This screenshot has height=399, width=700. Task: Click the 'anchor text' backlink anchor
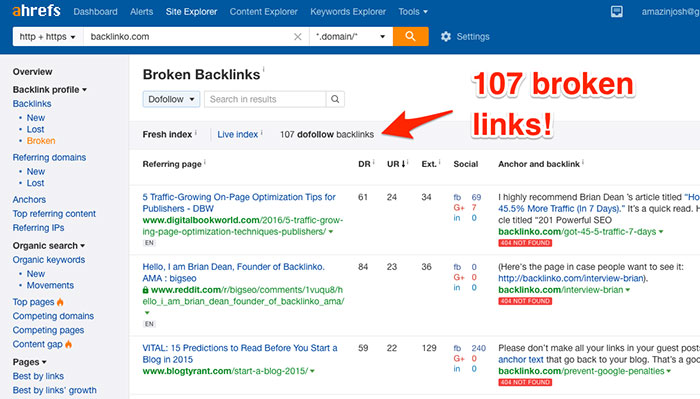pyautogui.click(x=521, y=359)
